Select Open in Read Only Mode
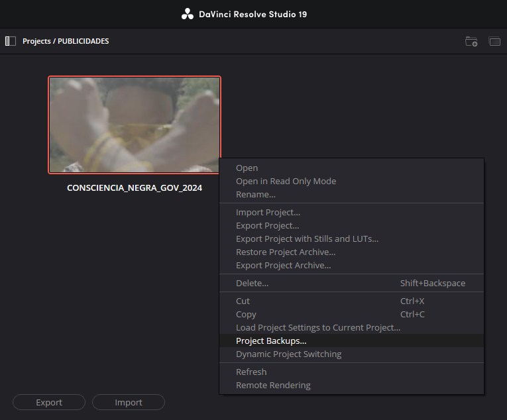 (351, 181)
